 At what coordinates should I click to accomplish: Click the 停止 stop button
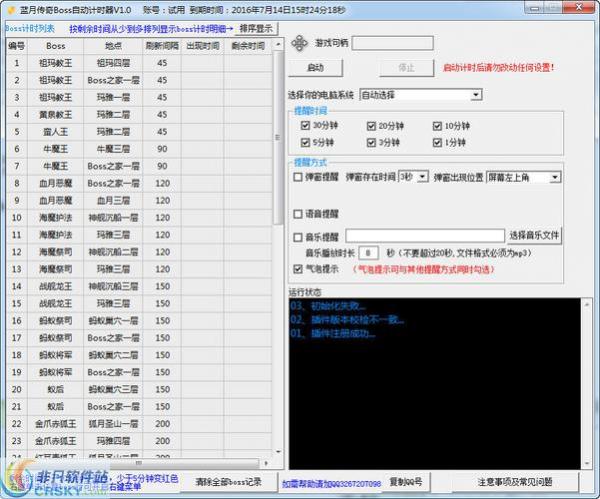coord(406,68)
